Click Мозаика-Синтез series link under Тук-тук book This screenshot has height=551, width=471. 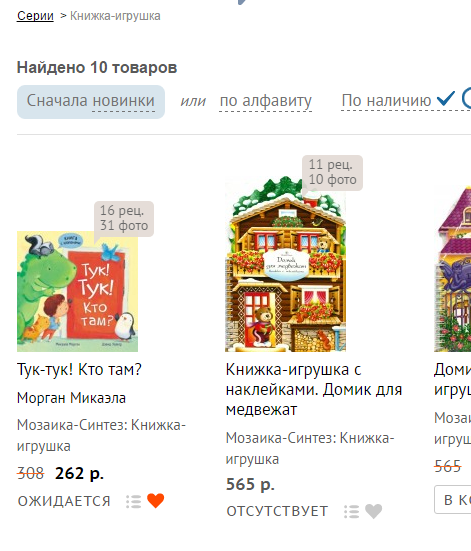tap(101, 436)
